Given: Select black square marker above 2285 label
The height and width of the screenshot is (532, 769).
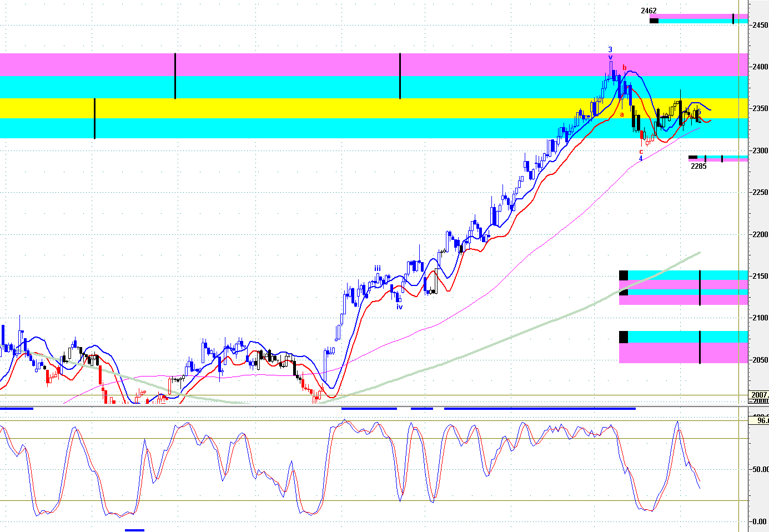Looking at the screenshot, I should [692, 158].
